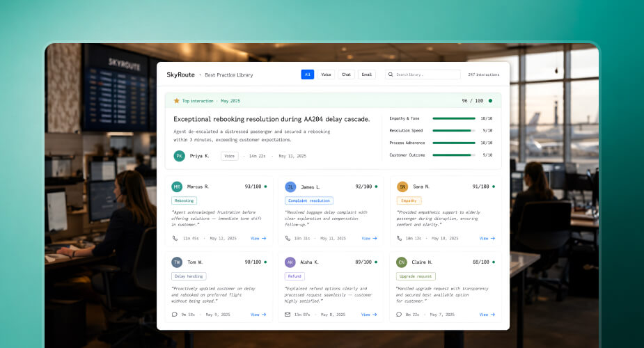
Task: Open View link on Tom M. card
Action: coord(258,315)
